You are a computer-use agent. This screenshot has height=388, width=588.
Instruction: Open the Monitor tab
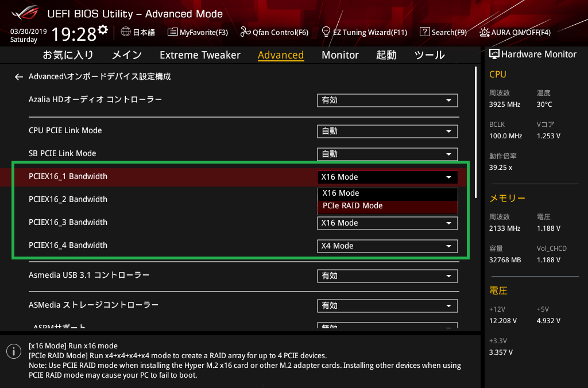point(340,55)
